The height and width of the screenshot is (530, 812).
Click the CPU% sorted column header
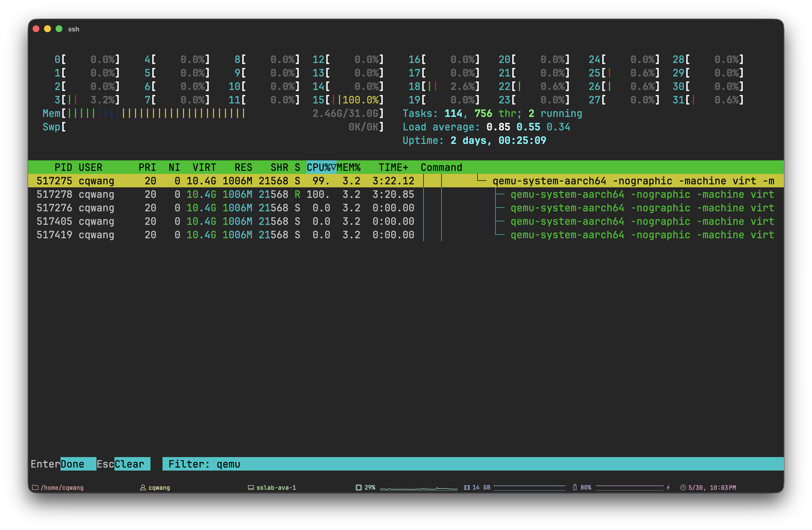click(x=321, y=167)
